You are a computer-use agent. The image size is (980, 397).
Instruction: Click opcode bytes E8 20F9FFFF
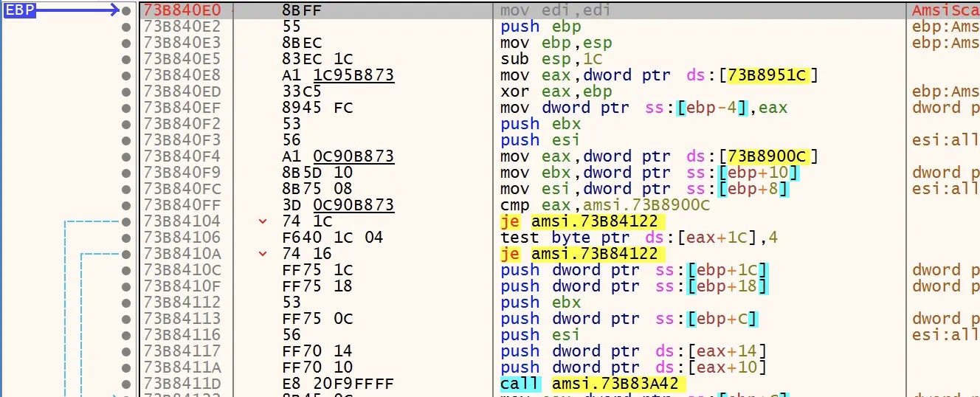338,384
